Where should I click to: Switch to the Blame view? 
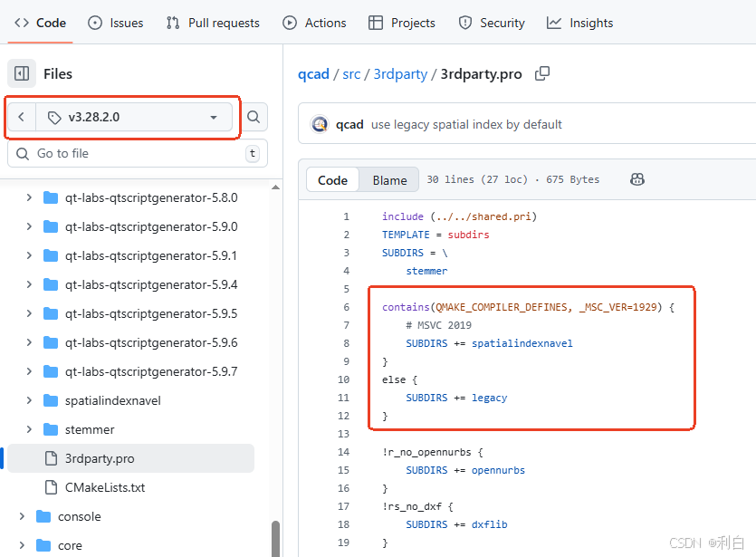(389, 180)
